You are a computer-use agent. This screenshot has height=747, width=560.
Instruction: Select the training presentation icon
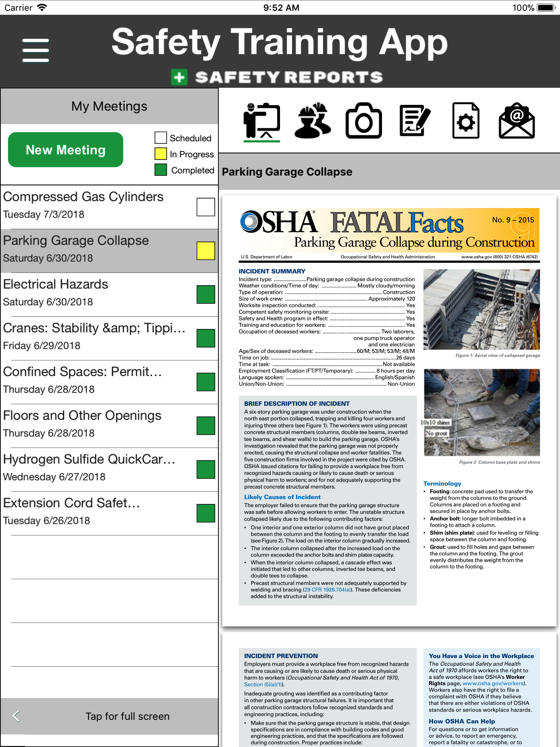(x=261, y=121)
